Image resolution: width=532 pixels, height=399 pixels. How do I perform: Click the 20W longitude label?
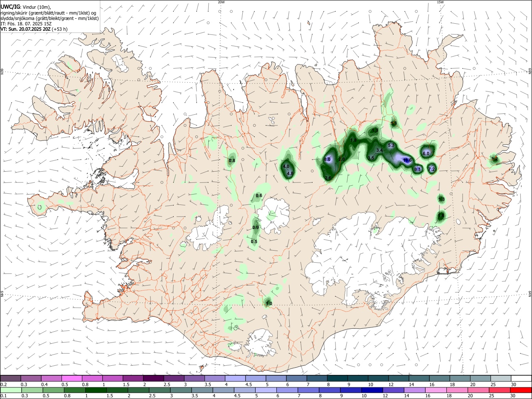coord(221,2)
